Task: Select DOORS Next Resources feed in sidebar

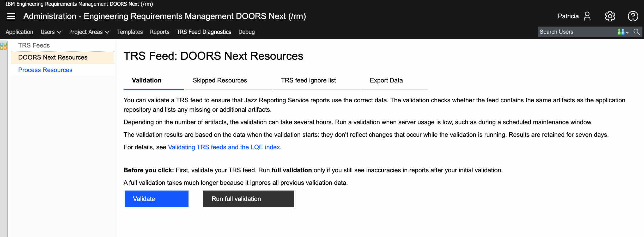Action: pyautogui.click(x=63, y=57)
